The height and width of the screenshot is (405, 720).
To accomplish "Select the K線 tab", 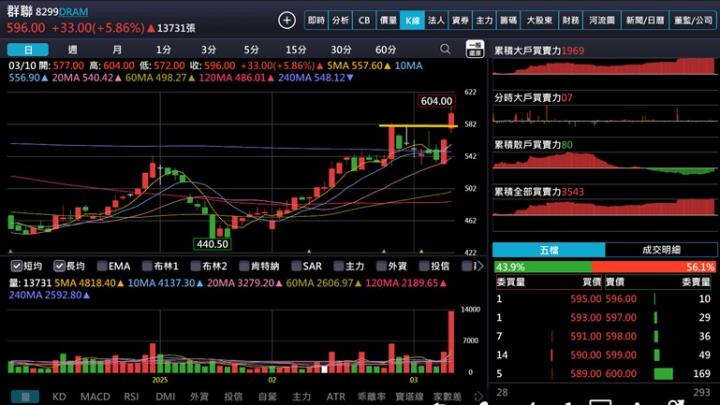I will (x=412, y=20).
